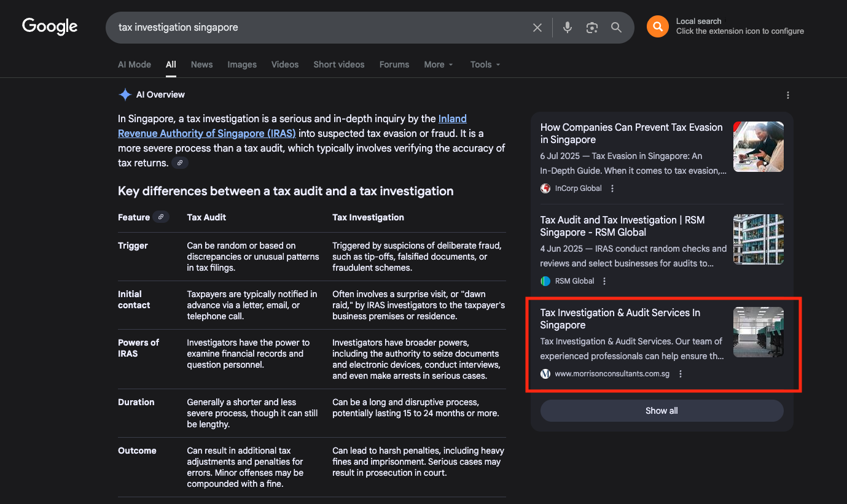This screenshot has width=847, height=504.
Task: Expand the Tools dropdown
Action: [485, 64]
